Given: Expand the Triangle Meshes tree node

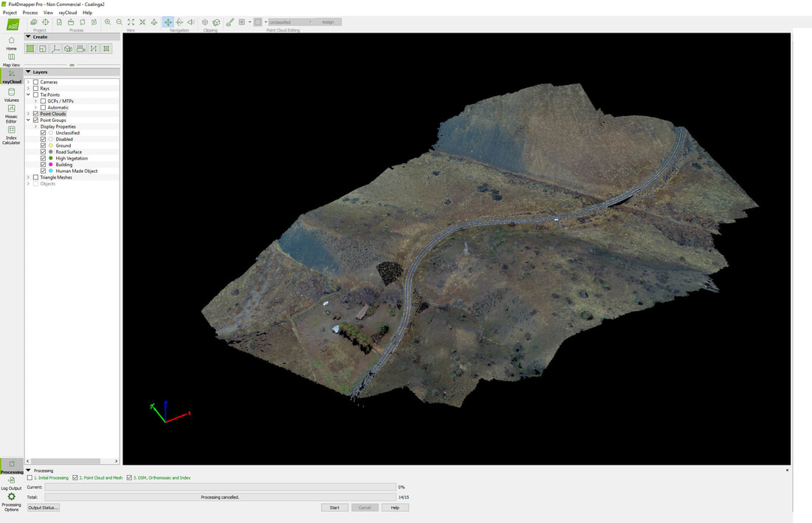Looking at the screenshot, I should click(x=28, y=177).
